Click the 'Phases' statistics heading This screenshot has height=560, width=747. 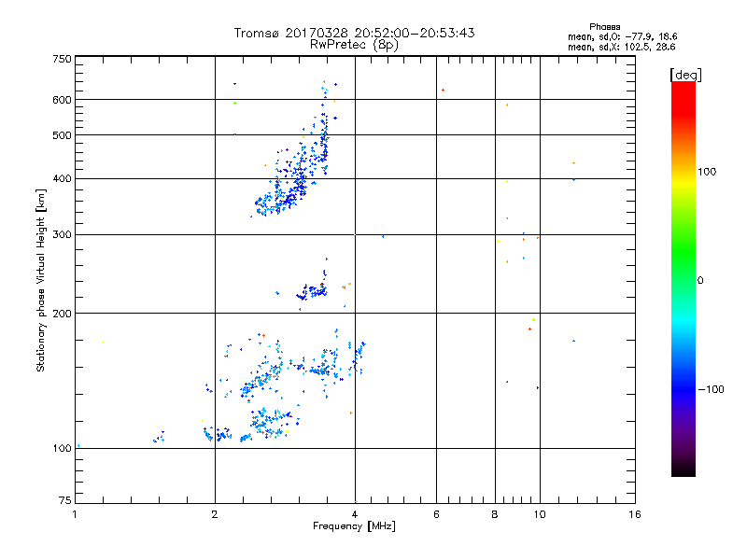(x=604, y=27)
